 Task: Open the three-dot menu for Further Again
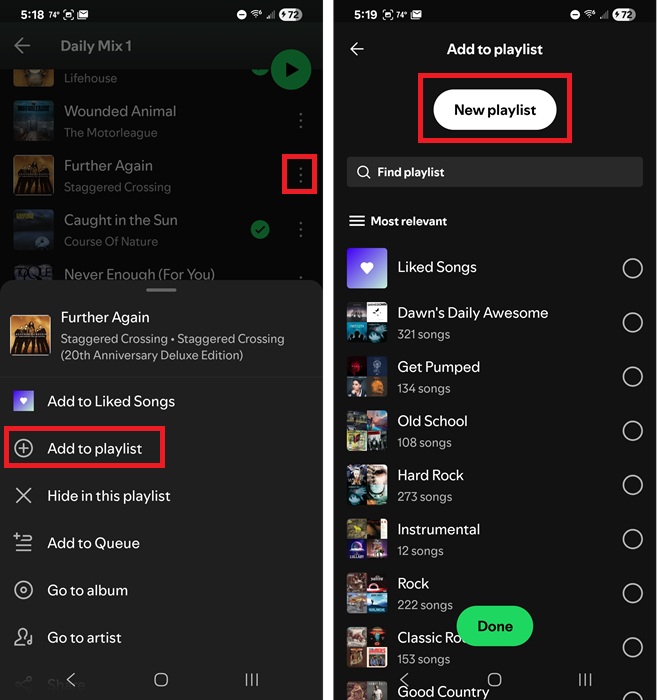300,175
